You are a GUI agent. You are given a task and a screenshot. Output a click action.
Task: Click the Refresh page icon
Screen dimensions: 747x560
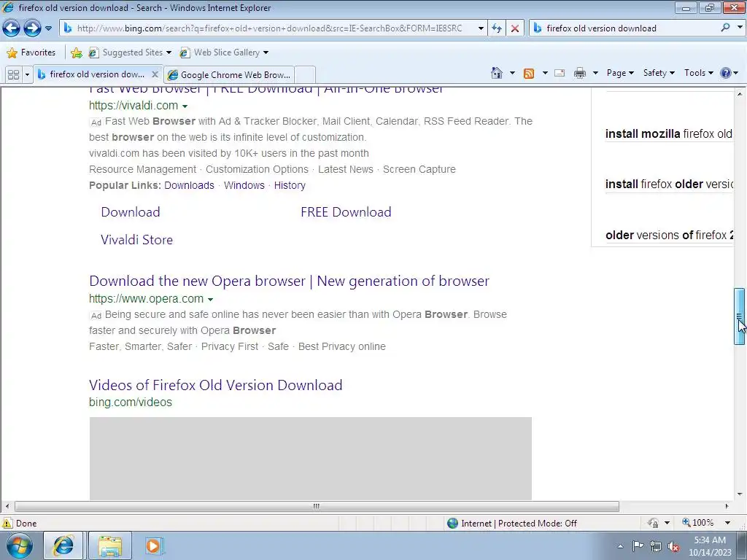496,28
